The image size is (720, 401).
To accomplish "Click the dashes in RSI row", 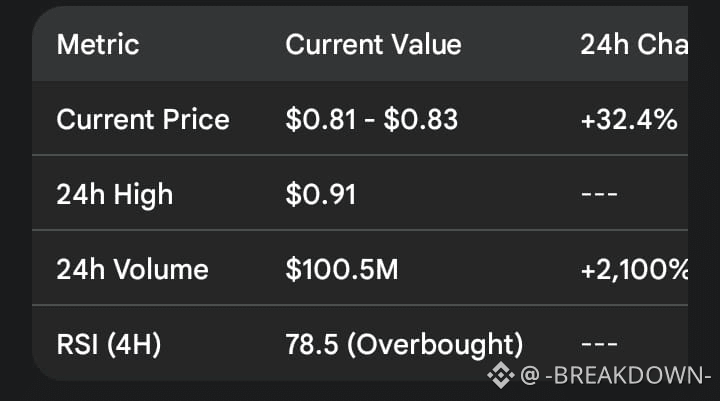I will click(599, 344).
